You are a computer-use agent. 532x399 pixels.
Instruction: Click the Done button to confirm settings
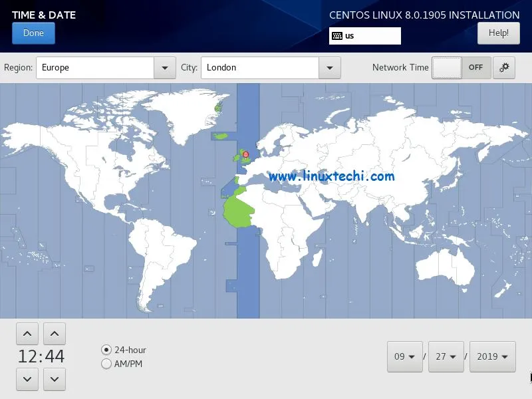tap(33, 33)
